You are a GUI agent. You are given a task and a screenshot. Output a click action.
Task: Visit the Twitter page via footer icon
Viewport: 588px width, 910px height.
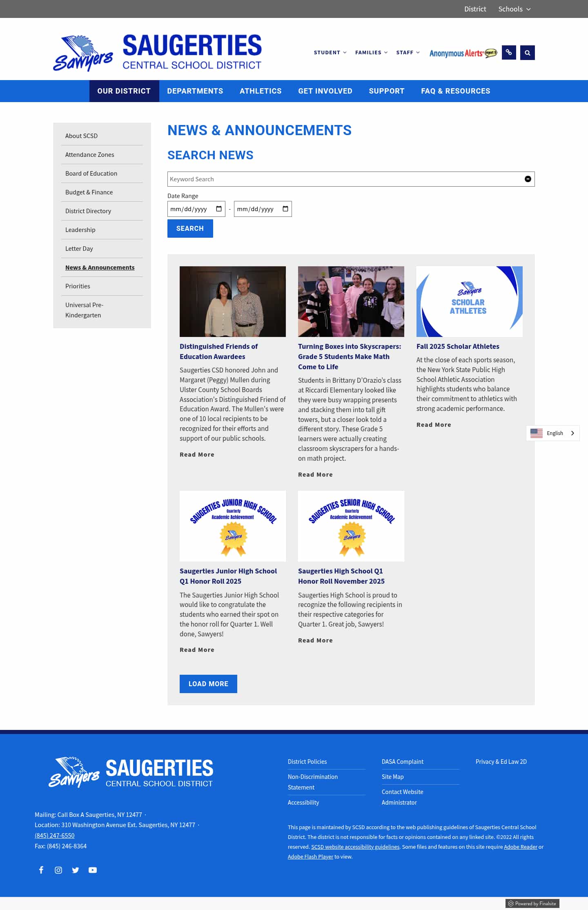(76, 870)
